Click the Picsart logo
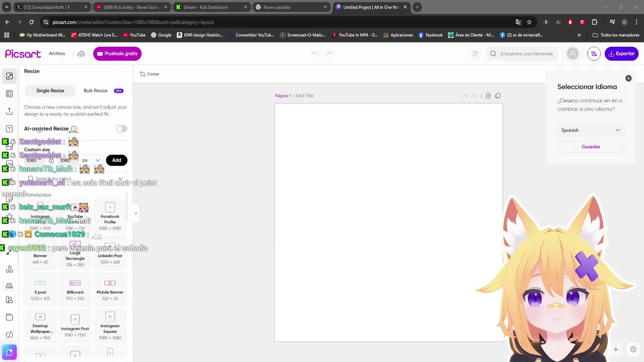Screen dimensions: 644x362 [x=23, y=54]
